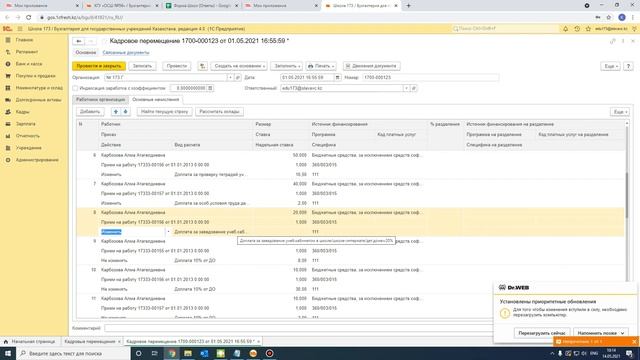The image size is (640, 360).
Task: Open the Номенклатура и склад section
Action: point(39,88)
